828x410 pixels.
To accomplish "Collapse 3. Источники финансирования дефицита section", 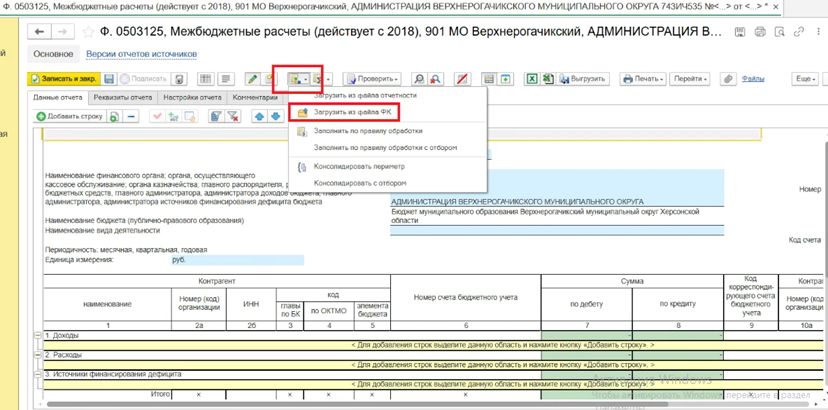I will coord(37,375).
